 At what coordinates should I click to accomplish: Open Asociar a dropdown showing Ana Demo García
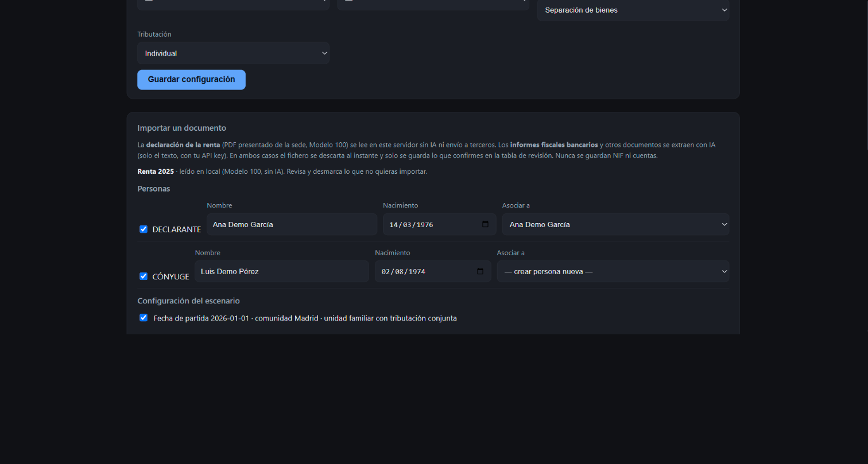615,224
